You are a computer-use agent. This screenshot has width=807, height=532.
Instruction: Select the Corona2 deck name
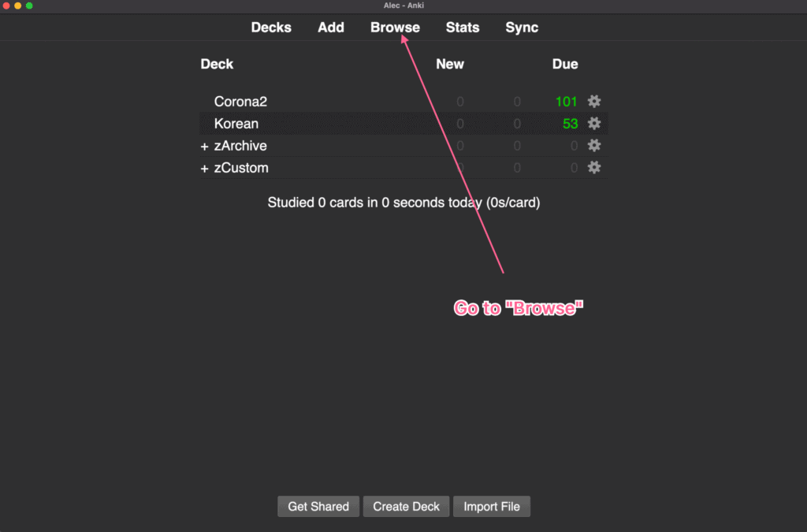point(240,102)
